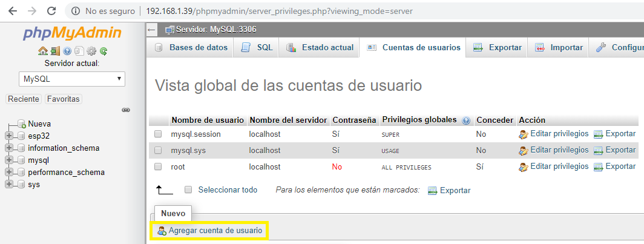Open the Importar tab
Screen dimensions: 644x244
click(559, 48)
